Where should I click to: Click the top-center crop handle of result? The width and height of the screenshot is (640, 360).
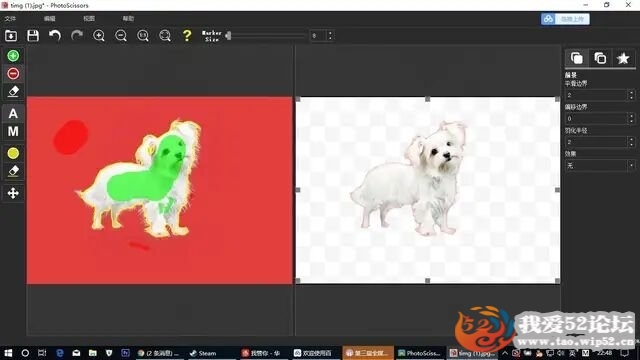[x=427, y=99]
